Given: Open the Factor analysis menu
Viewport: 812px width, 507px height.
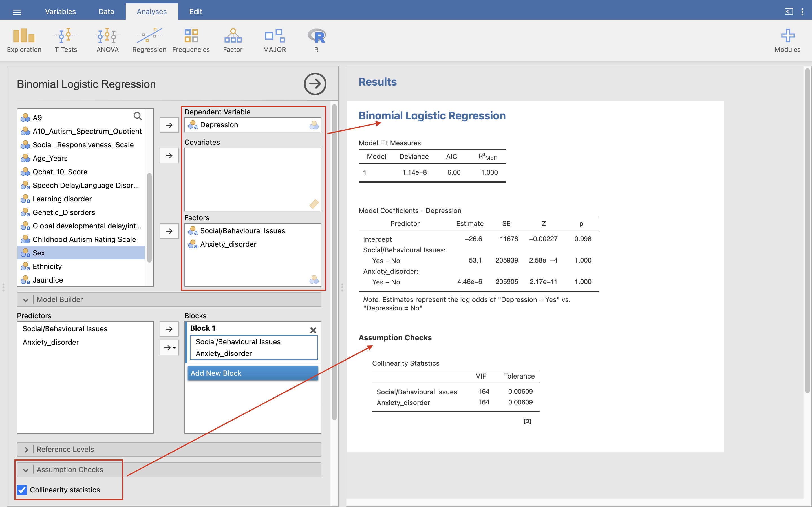Looking at the screenshot, I should pyautogui.click(x=233, y=40).
